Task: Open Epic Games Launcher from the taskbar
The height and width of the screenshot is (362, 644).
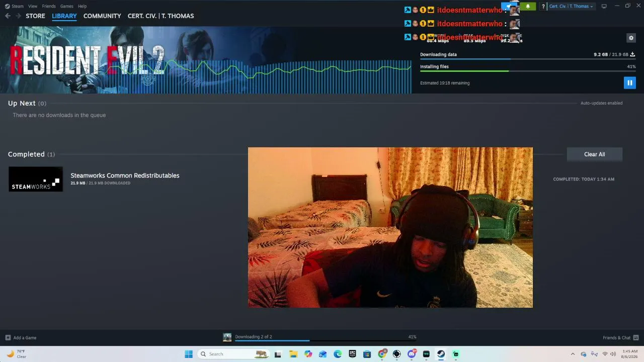Action: point(352,354)
